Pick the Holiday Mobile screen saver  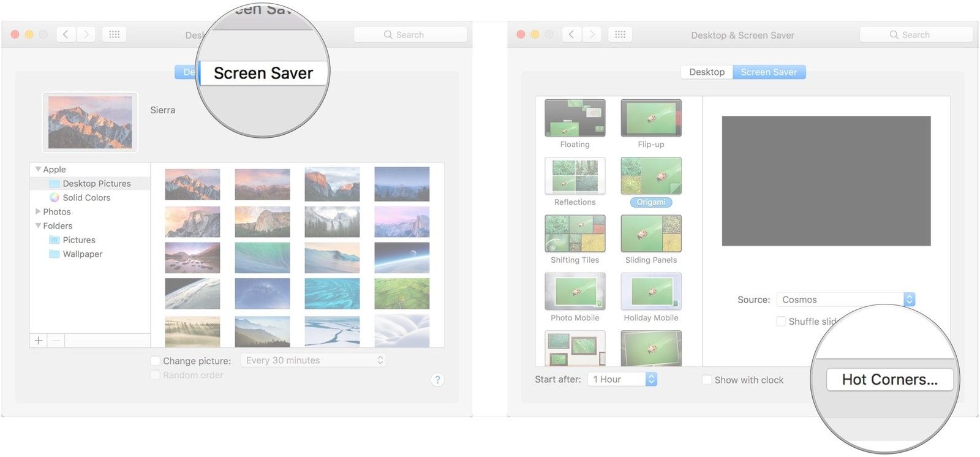tap(650, 292)
